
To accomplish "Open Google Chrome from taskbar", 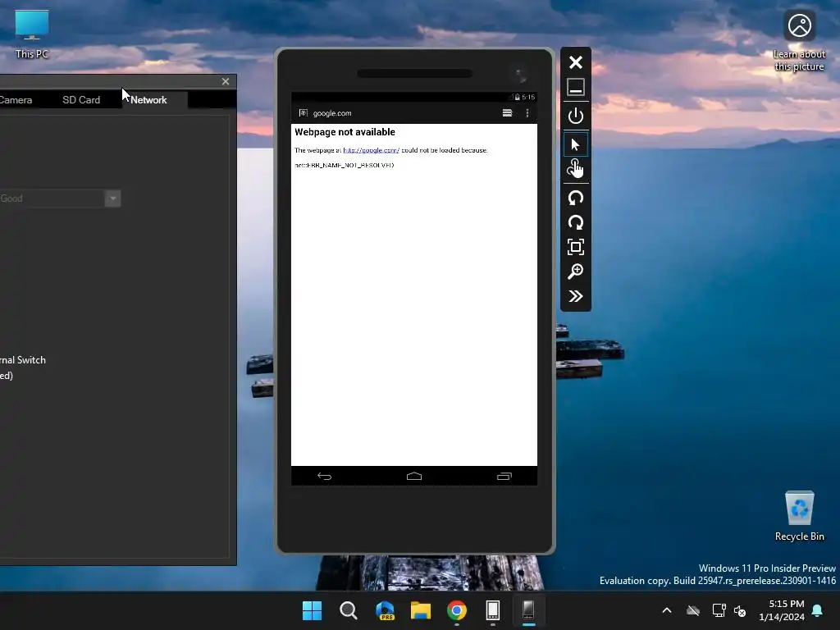I will coord(456,610).
